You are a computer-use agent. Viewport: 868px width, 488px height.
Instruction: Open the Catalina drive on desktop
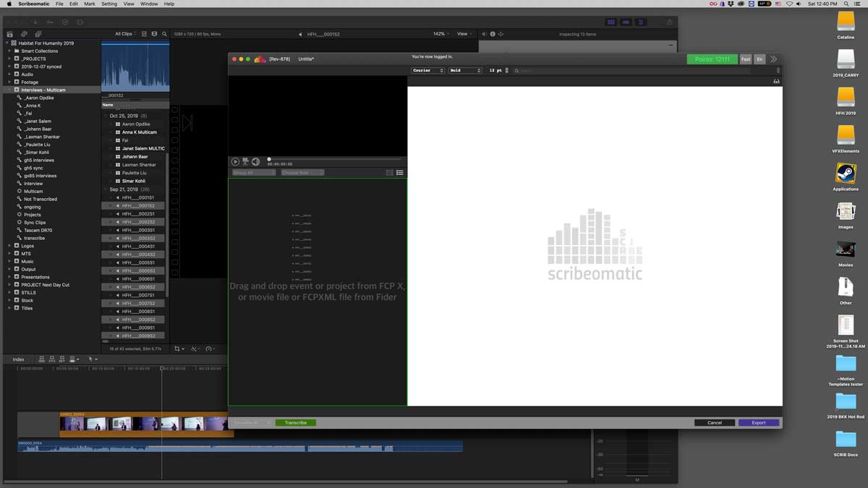(x=846, y=25)
